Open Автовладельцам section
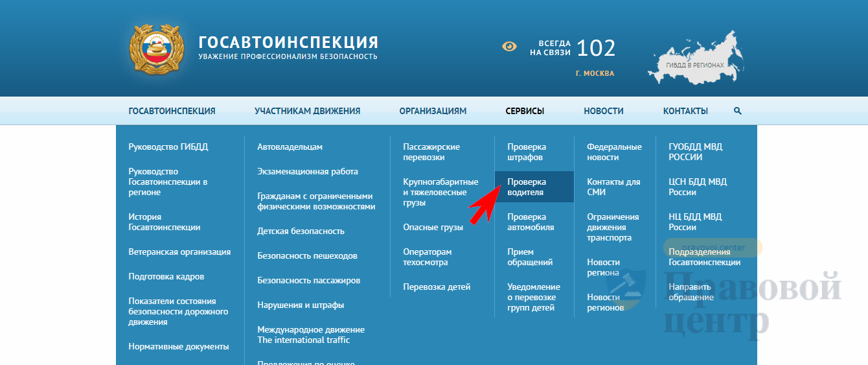Viewport: 868px width, 365px height. (x=290, y=147)
